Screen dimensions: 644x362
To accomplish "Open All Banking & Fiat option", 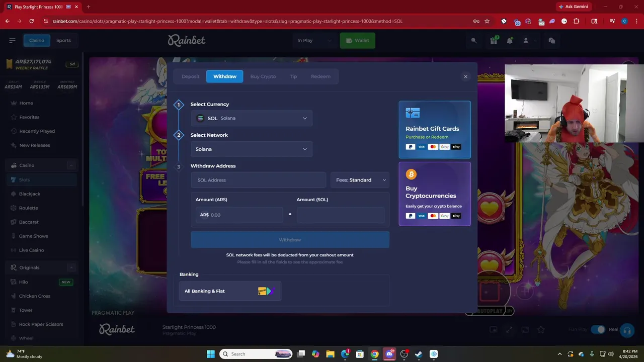I will 230,291.
